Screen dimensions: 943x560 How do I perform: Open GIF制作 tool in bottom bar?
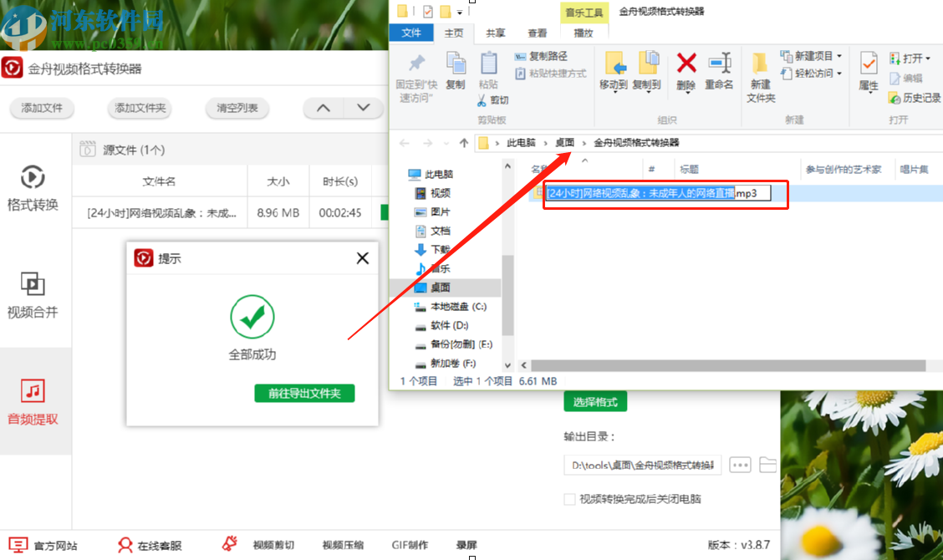(410, 545)
